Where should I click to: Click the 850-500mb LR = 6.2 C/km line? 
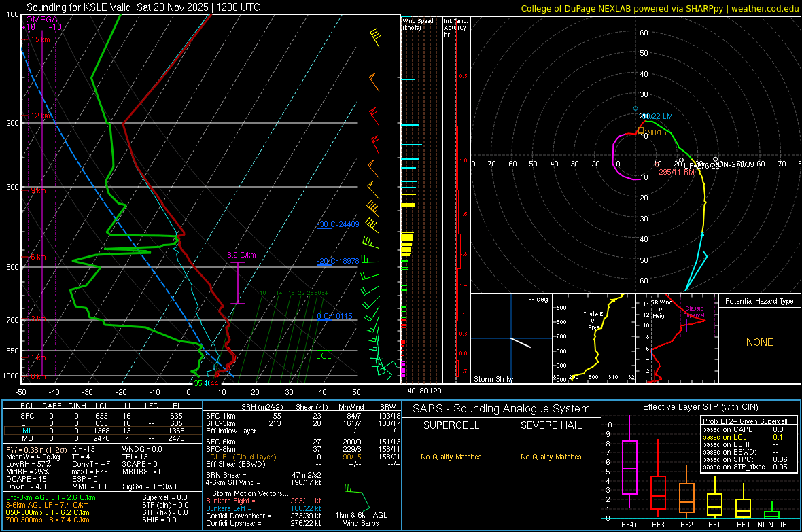click(x=48, y=512)
